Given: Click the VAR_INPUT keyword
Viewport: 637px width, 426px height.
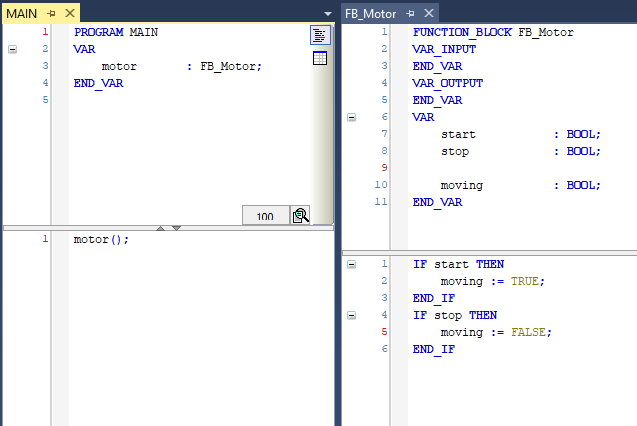Looking at the screenshot, I should click(444, 49).
